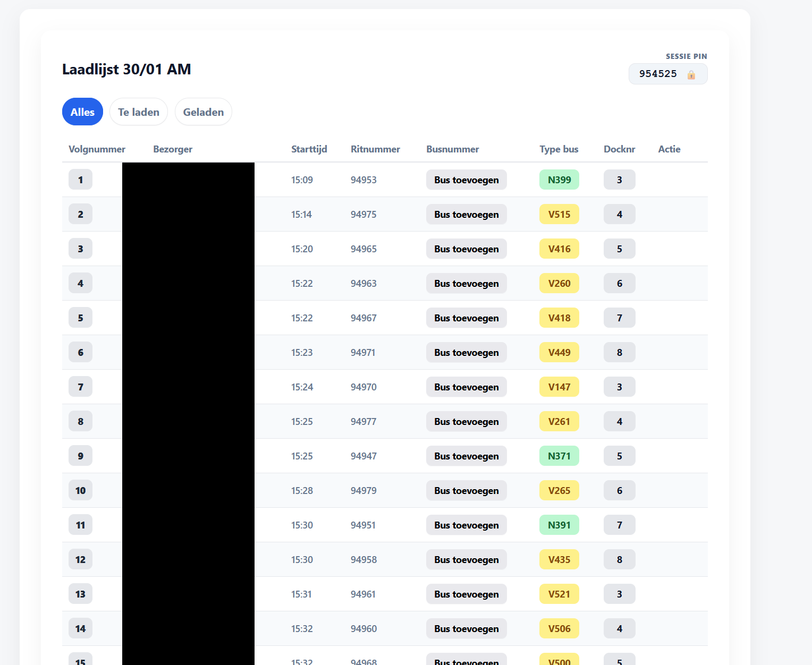Screen dimensions: 812x665
Task: Click the "Ritnummer" column header
Action: [x=375, y=149]
